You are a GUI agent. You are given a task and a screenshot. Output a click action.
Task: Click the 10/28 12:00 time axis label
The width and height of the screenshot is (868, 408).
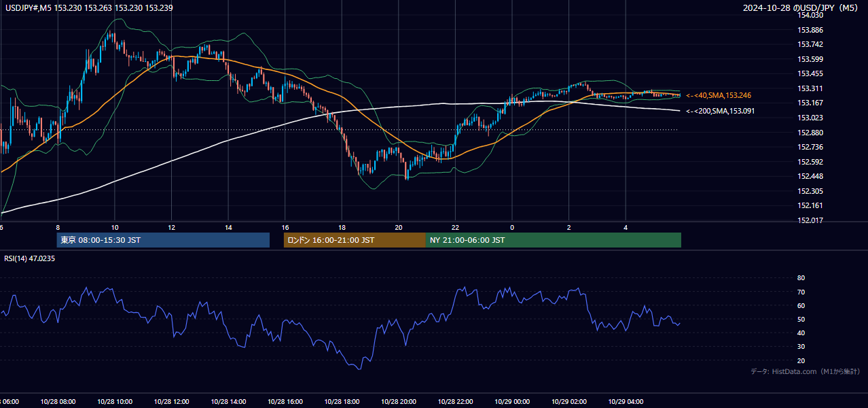tap(171, 402)
